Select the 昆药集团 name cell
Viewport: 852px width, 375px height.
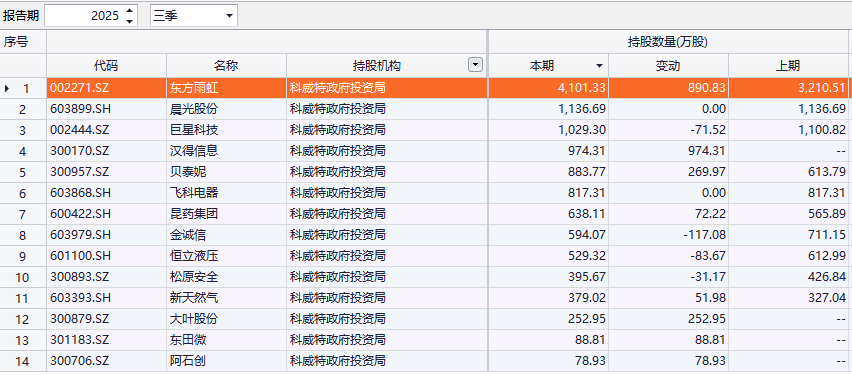[226, 214]
